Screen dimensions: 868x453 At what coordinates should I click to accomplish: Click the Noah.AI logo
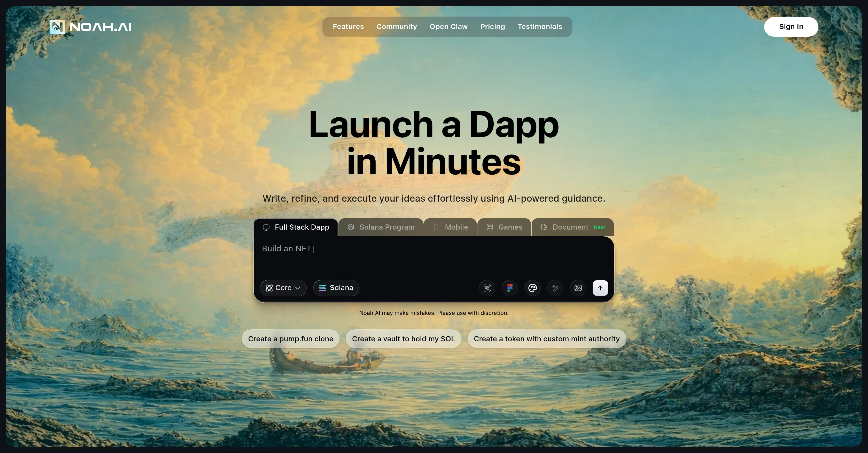click(90, 27)
